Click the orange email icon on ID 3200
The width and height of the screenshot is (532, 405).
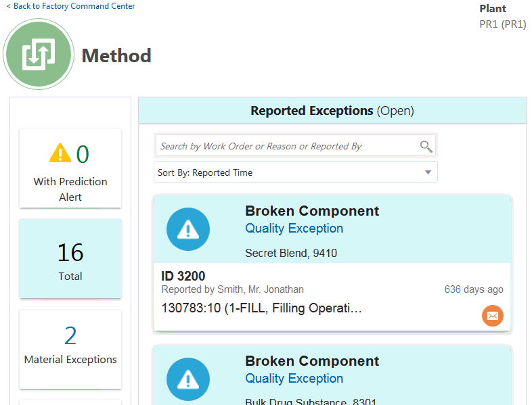492,316
